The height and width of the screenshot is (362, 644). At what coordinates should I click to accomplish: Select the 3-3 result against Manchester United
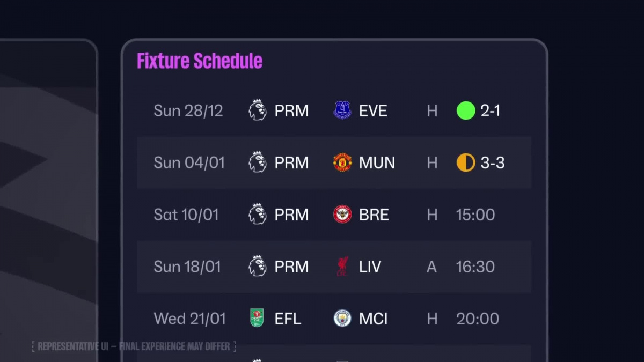pyautogui.click(x=493, y=162)
